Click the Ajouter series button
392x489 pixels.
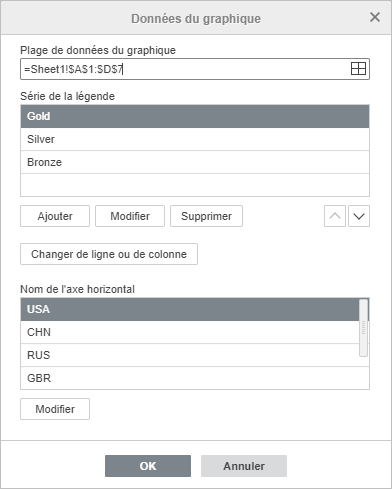click(55, 216)
